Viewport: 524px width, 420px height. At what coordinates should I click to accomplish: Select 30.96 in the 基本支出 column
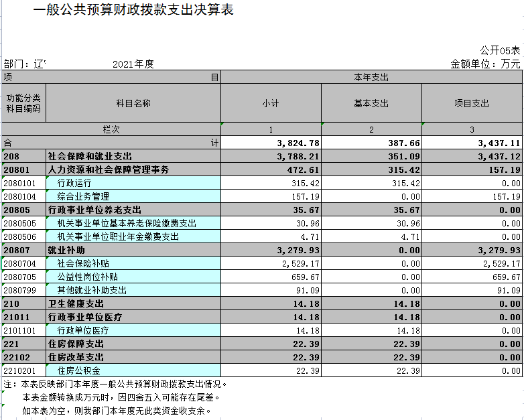tap(371, 223)
